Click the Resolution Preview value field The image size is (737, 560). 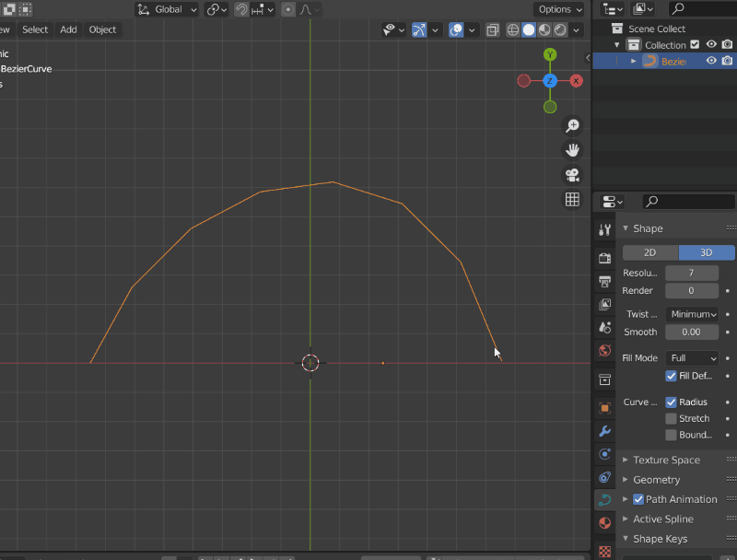692,273
